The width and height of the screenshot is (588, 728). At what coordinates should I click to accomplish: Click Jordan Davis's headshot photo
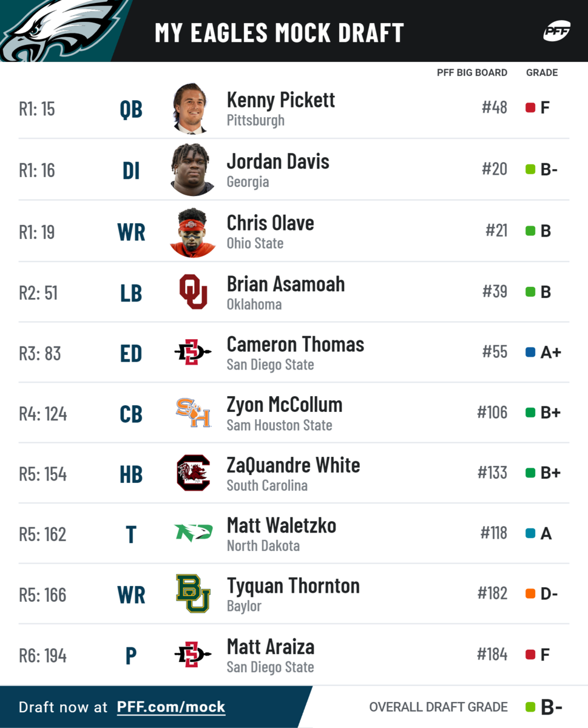(x=192, y=170)
